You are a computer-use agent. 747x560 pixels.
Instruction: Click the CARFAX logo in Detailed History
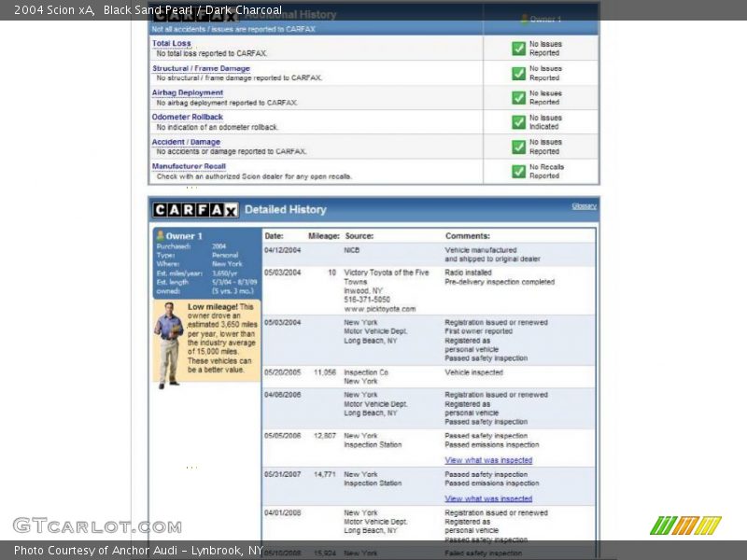[195, 210]
